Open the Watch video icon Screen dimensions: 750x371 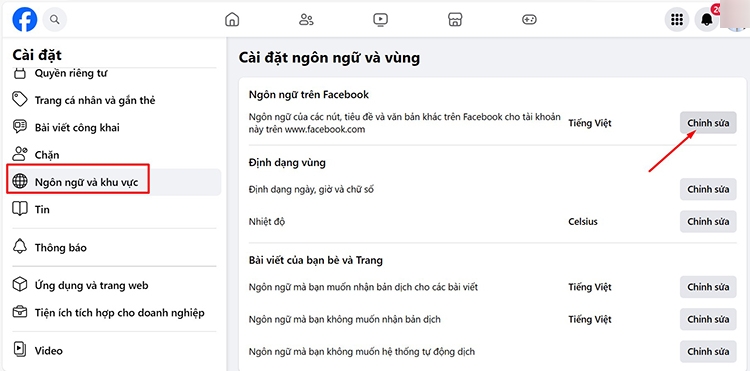[x=380, y=20]
